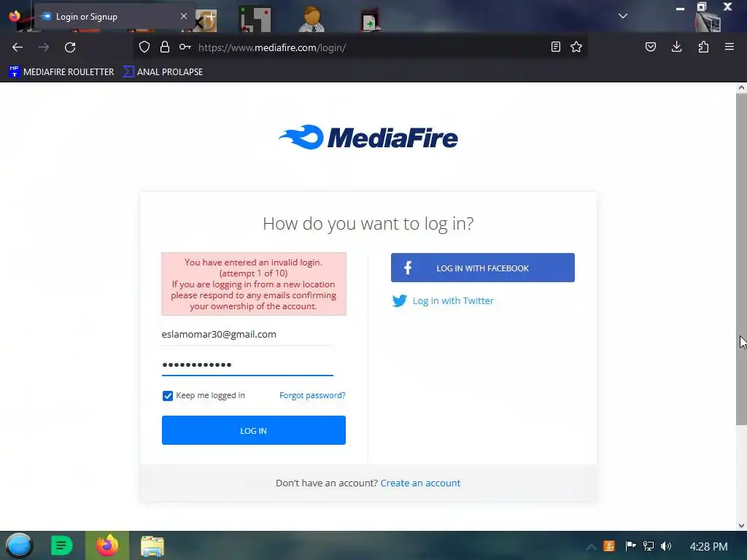Click the Twitter bird icon
This screenshot has height=560, width=747.
[399, 301]
